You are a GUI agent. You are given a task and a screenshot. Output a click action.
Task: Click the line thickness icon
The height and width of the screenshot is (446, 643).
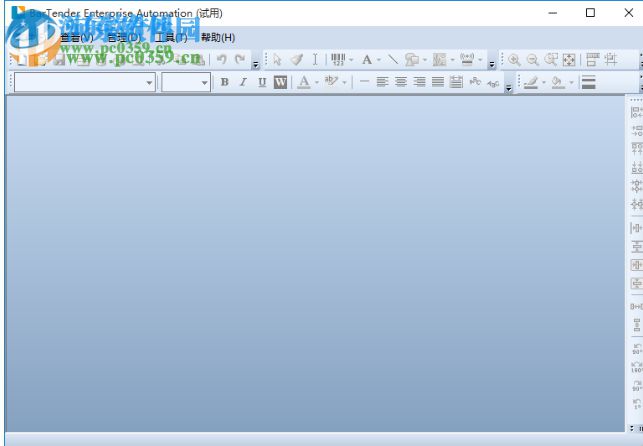588,82
